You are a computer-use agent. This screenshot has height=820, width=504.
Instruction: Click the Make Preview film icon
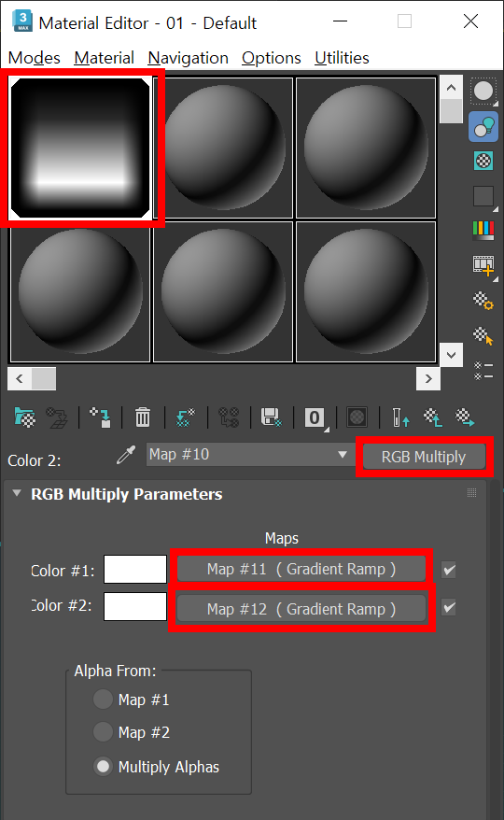tap(483, 265)
